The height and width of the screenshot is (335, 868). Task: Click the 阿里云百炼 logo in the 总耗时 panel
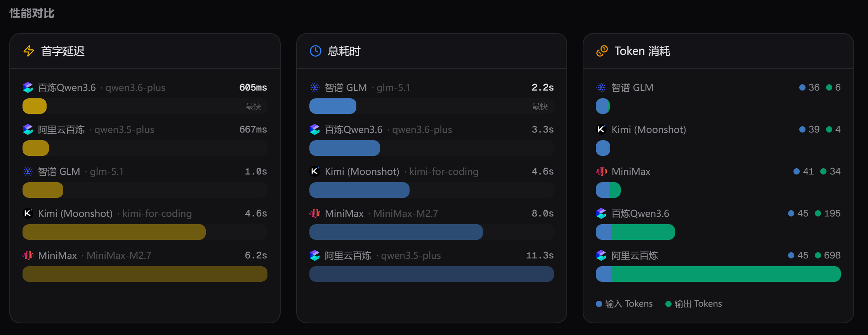pos(314,255)
